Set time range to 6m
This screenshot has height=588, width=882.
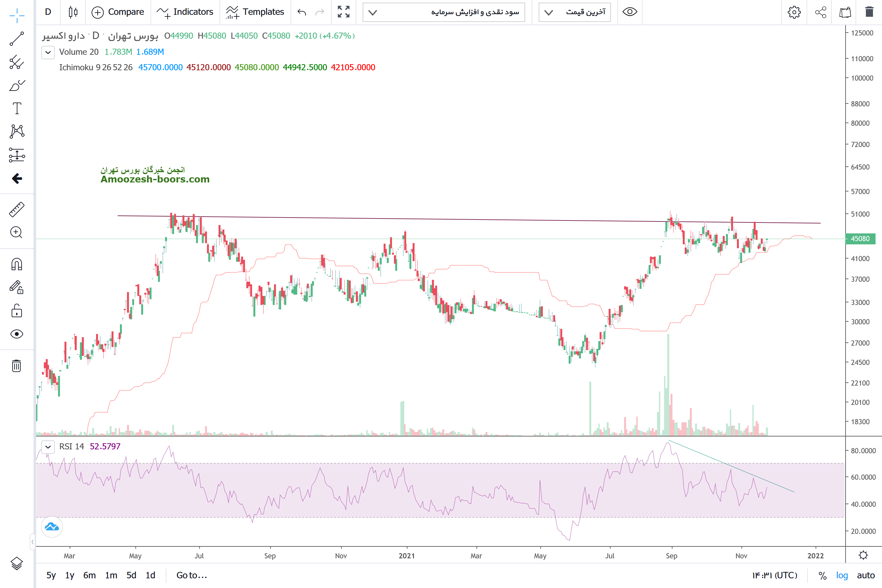[x=89, y=575]
